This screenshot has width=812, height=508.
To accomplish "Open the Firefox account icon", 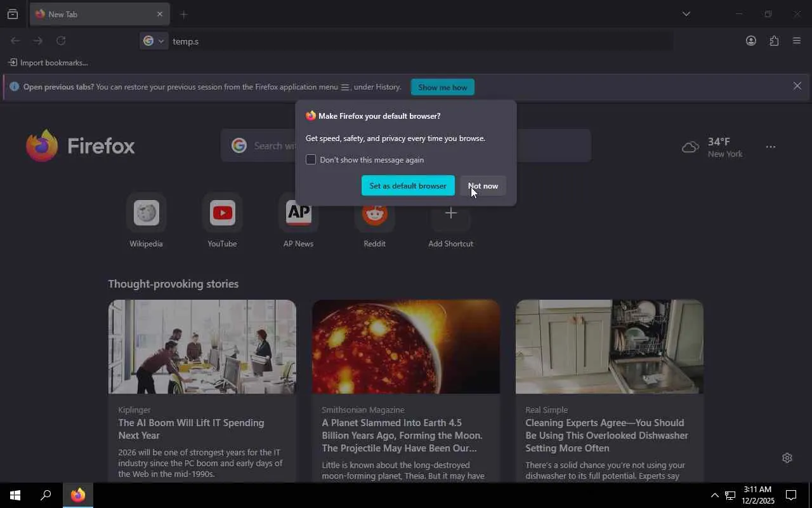I will pyautogui.click(x=751, y=41).
